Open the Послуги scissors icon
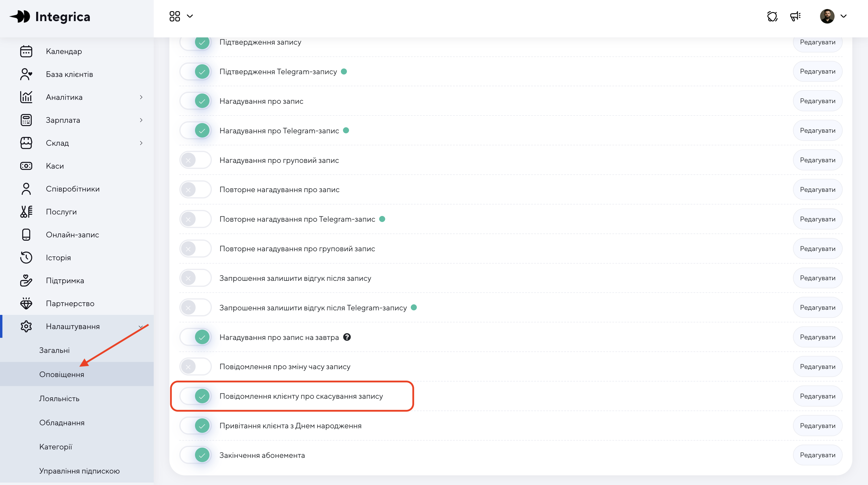 26,212
